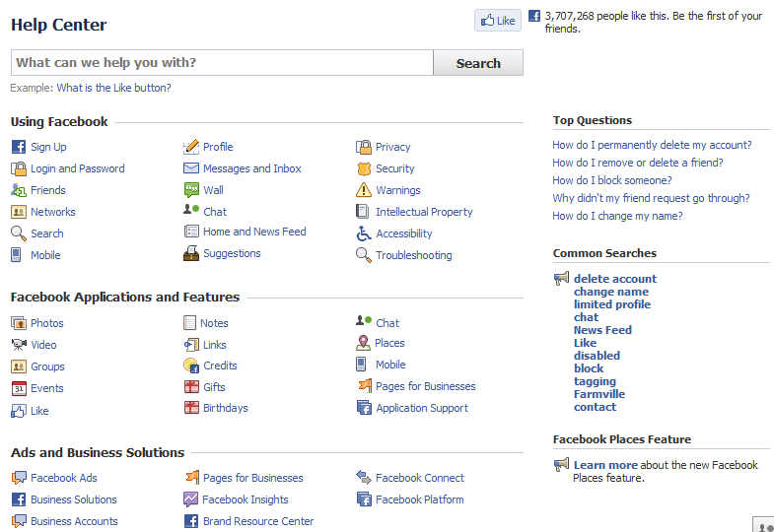Open the Privacy help topic
Image resolution: width=774 pixels, height=532 pixels.
coord(392,147)
